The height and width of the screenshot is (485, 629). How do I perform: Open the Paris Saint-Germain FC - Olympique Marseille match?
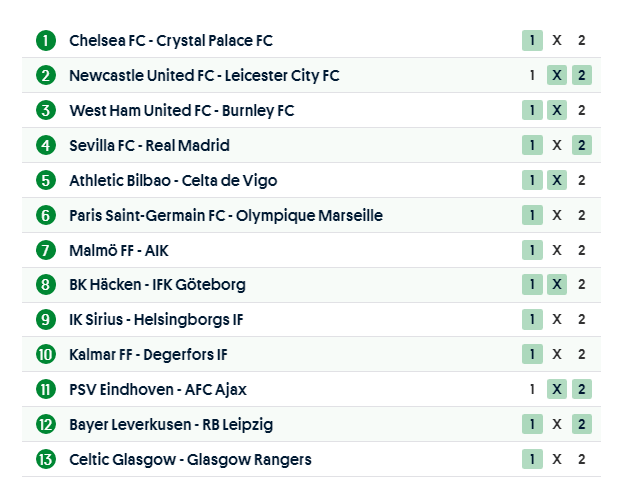click(x=225, y=215)
